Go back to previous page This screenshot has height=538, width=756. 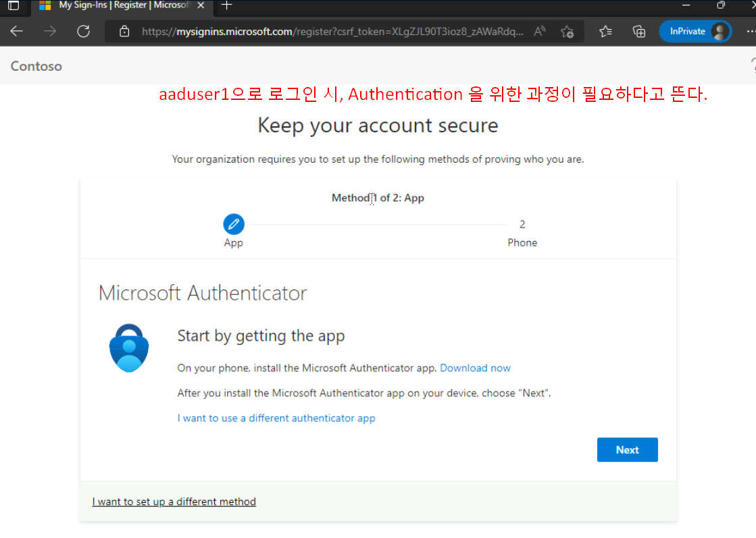[16, 31]
